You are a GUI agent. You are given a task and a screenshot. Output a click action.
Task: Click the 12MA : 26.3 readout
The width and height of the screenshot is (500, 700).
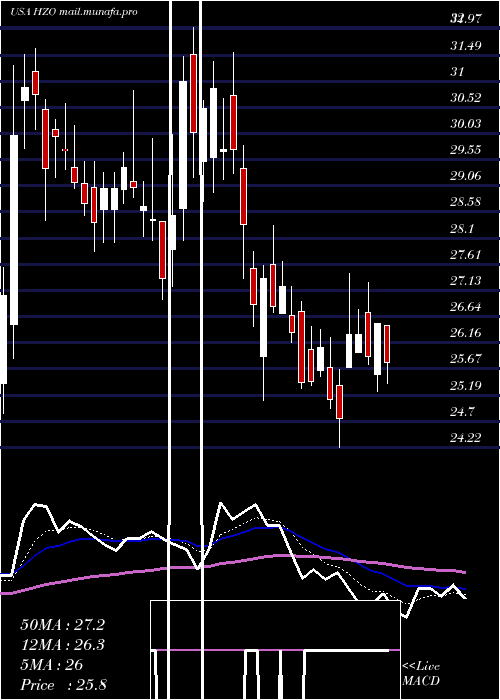62,645
